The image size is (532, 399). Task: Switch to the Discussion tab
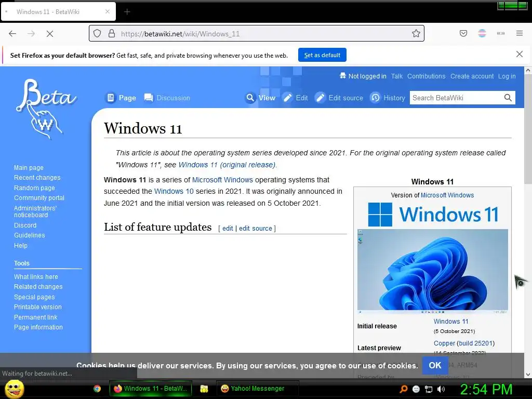167,98
